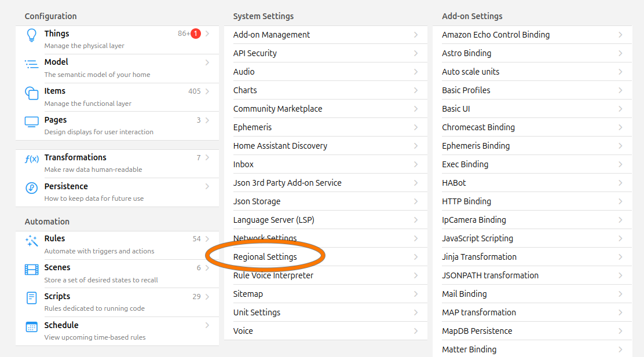The image size is (644, 357).
Task: Select HABot add-on settings
Action: pos(532,183)
